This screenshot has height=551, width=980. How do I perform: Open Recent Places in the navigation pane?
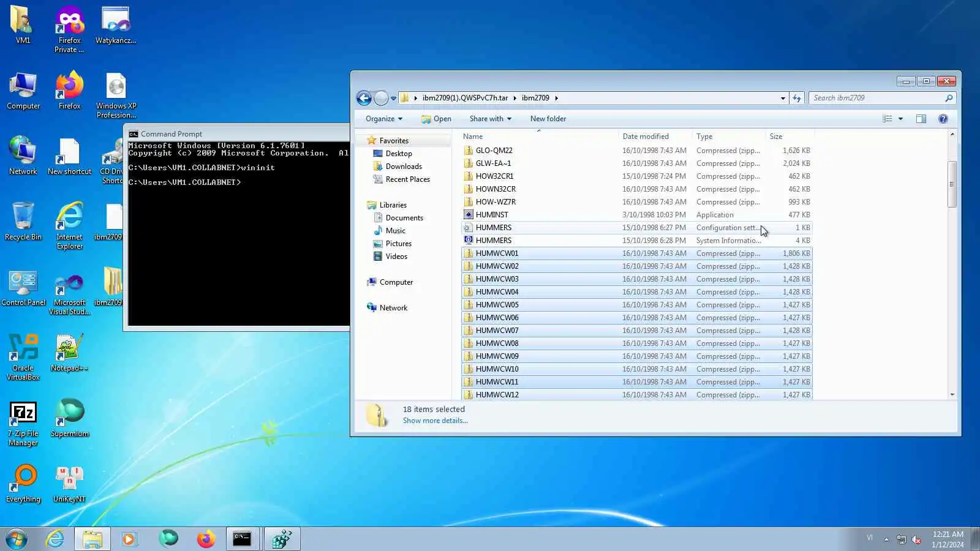[x=408, y=179]
